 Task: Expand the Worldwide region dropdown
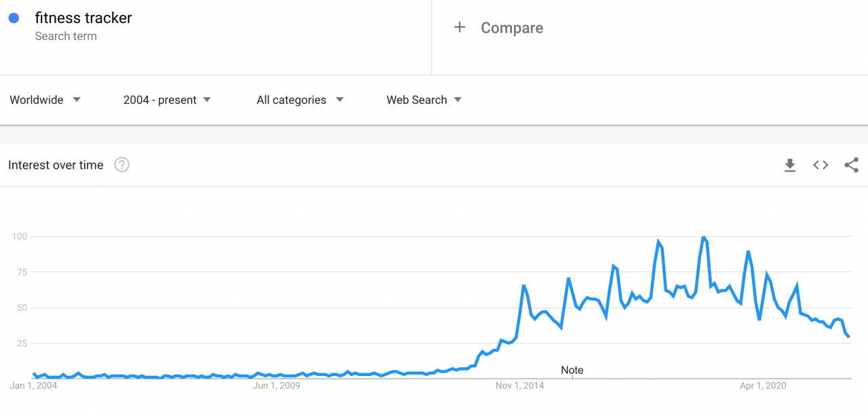[45, 100]
